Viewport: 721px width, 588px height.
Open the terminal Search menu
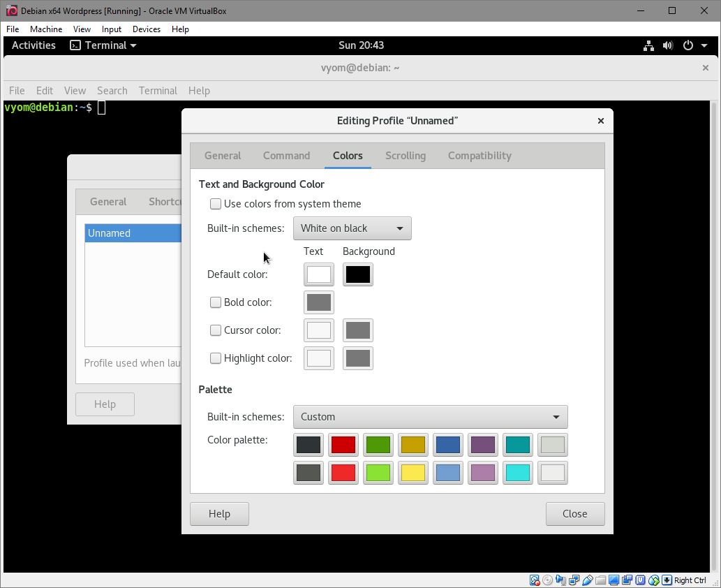112,91
